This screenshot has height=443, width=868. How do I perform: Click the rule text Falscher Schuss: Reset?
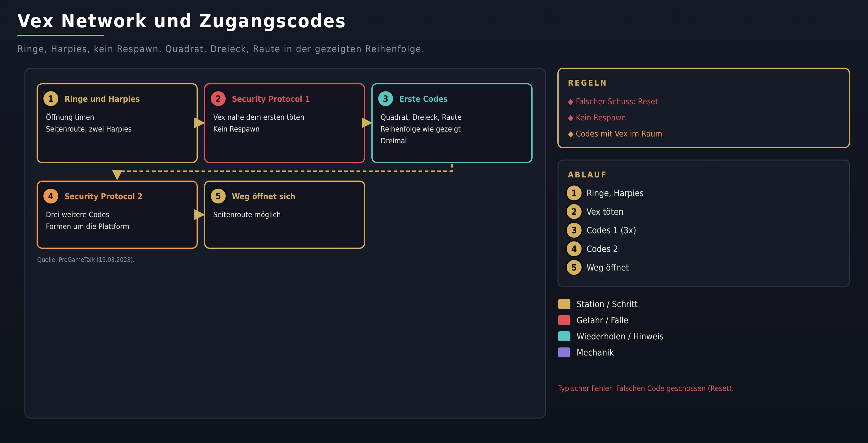(617, 101)
